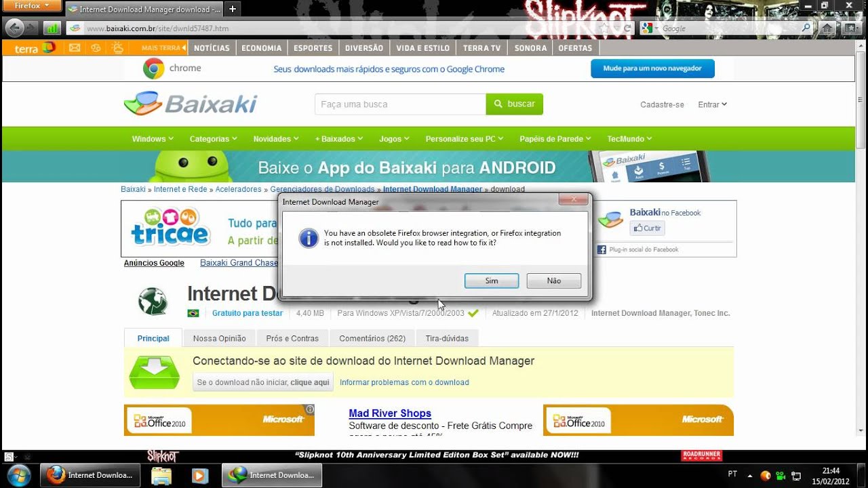Open the bookmarks menu dropdown button

pyautogui.click(x=850, y=28)
